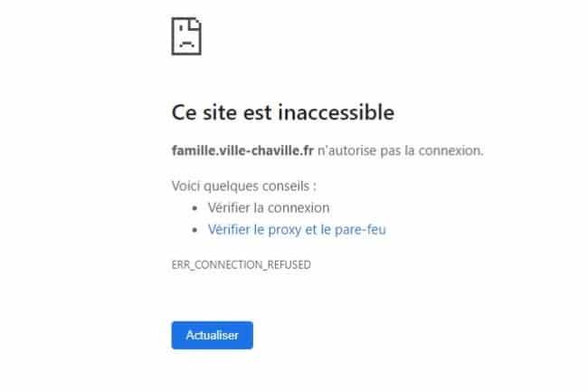Select the ERR_CONNECTION_REFUSED error code
The image size is (588, 392).
(242, 265)
